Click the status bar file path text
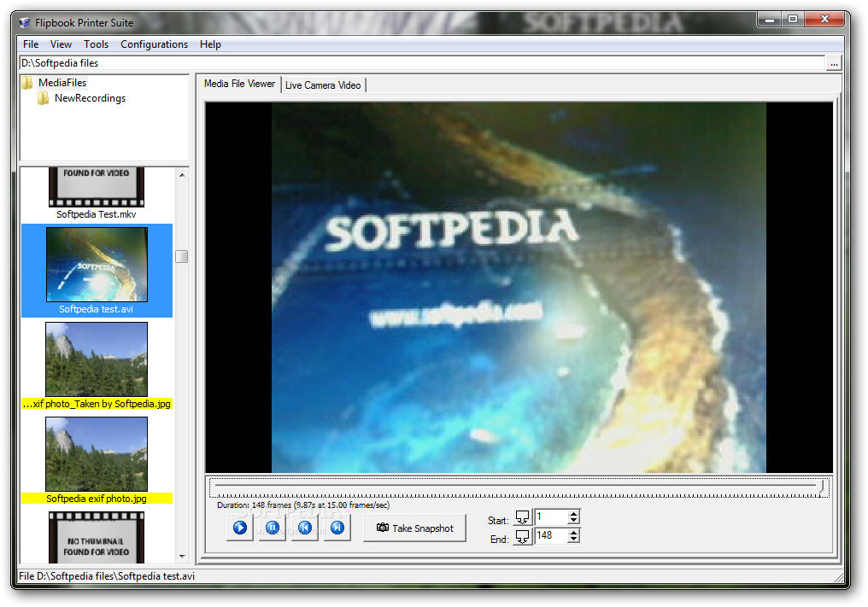The height and width of the screenshot is (607, 868). click(107, 576)
